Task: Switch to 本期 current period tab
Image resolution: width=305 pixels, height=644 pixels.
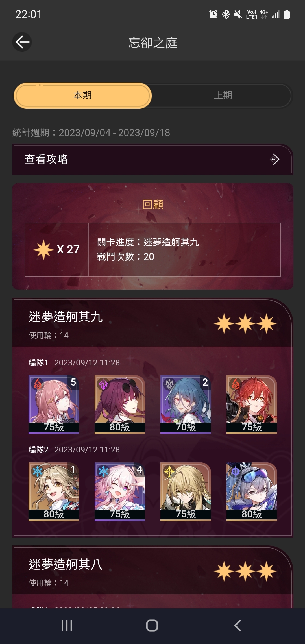Action: click(82, 95)
